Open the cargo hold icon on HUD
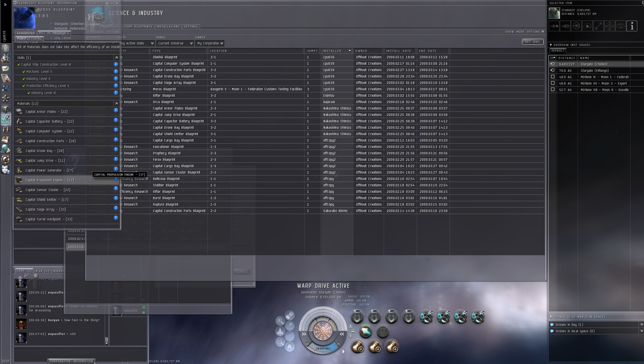The height and width of the screenshot is (364, 644). [289, 316]
